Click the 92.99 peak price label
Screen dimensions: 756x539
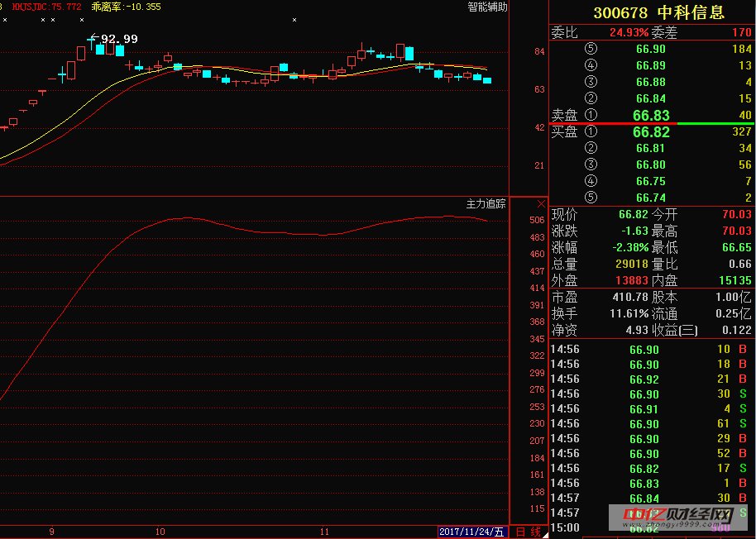[119, 39]
